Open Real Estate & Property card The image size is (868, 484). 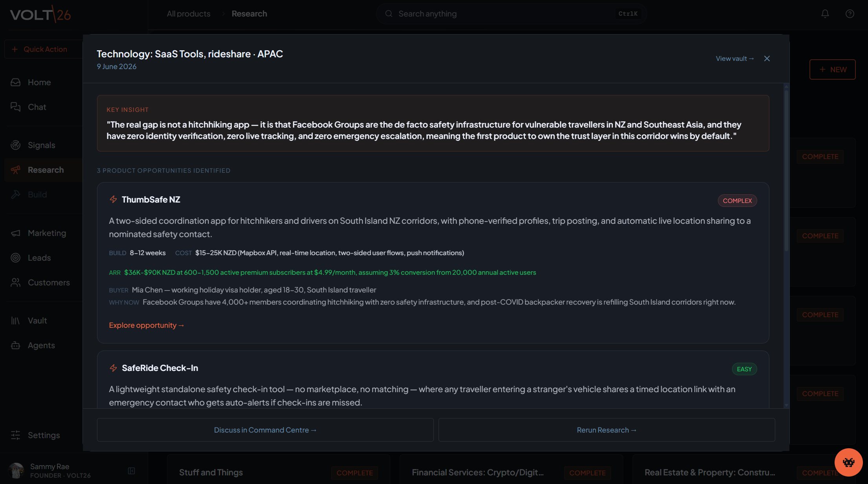coord(744,469)
